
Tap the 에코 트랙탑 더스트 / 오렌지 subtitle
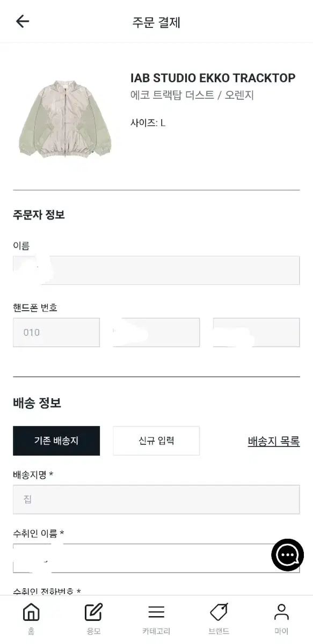192,96
